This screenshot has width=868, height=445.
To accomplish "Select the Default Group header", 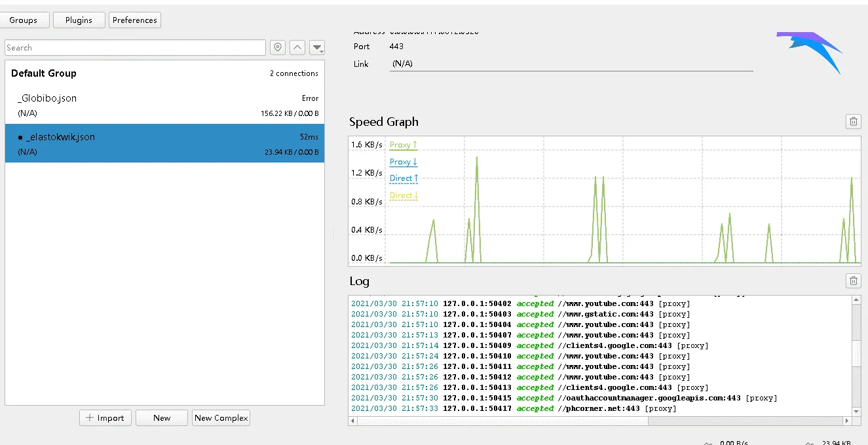I will click(x=164, y=73).
